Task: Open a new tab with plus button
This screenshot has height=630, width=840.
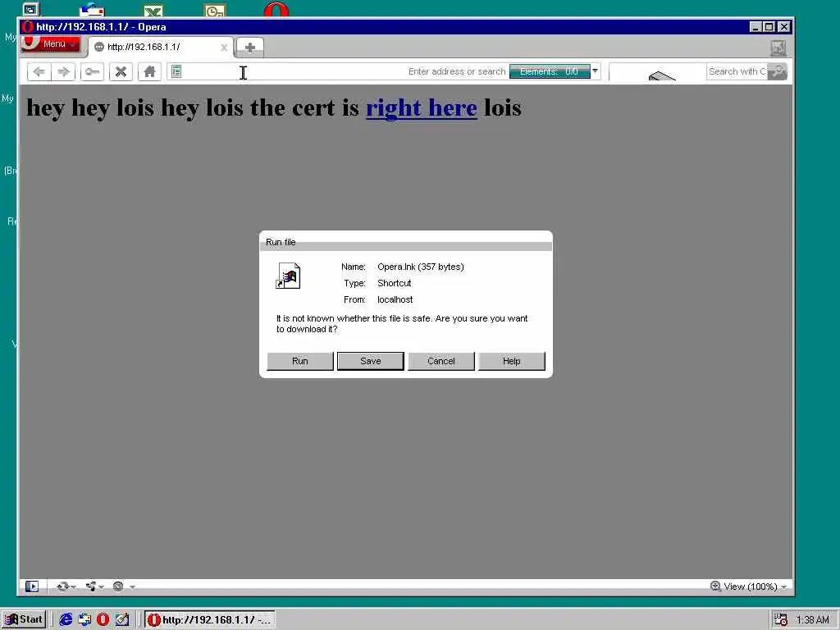Action: pos(249,48)
